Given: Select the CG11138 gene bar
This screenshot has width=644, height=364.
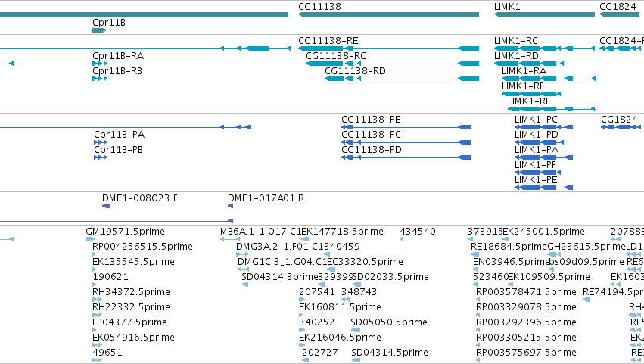Looking at the screenshot, I should tap(388, 14).
